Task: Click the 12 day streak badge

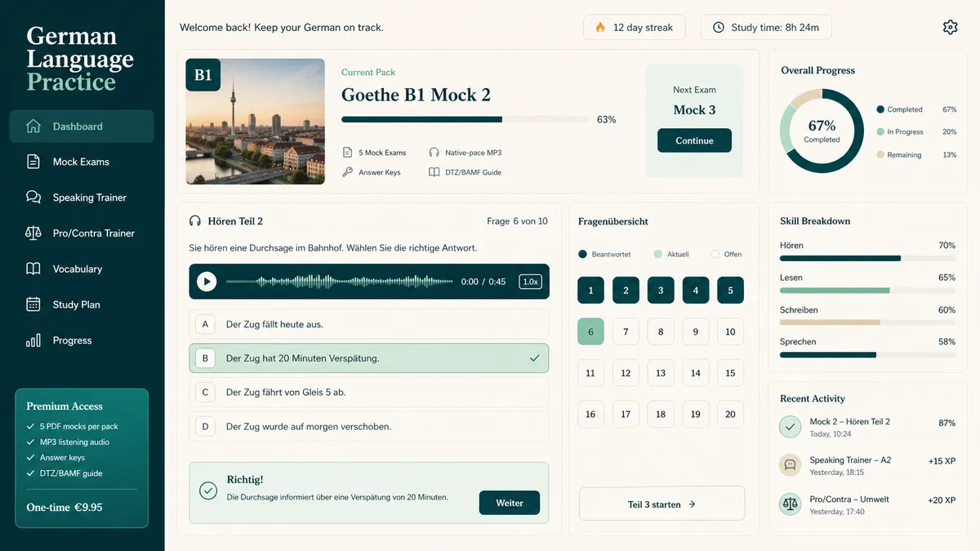Action: pyautogui.click(x=635, y=27)
